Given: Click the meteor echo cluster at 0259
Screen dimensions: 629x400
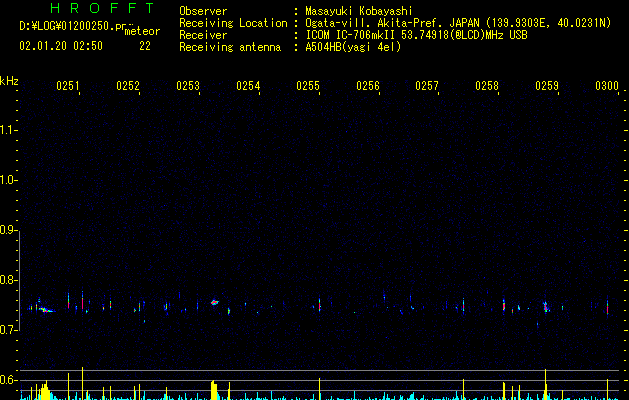Looking at the screenshot, I should (546, 307).
